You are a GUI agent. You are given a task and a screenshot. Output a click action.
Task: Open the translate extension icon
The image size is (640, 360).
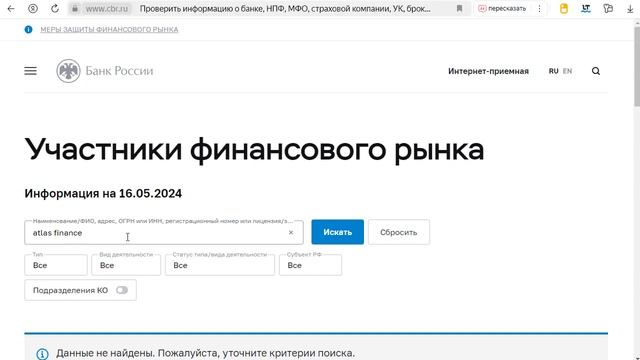tap(586, 9)
